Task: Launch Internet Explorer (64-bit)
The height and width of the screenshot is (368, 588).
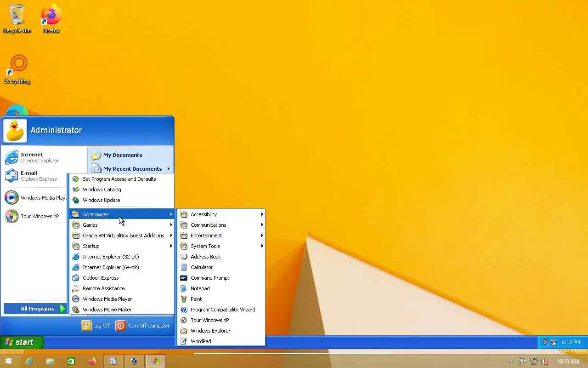Action: 122,267
